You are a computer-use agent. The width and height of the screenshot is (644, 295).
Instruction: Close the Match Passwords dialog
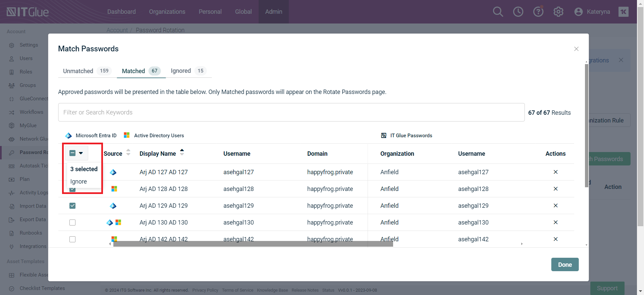tap(576, 49)
